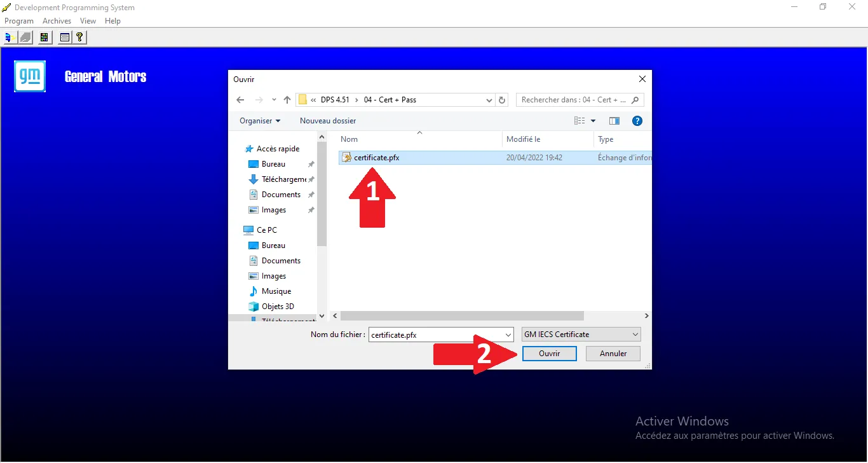Viewport: 868px width, 463px height.
Task: Select the certificate.pfx file
Action: (x=376, y=158)
